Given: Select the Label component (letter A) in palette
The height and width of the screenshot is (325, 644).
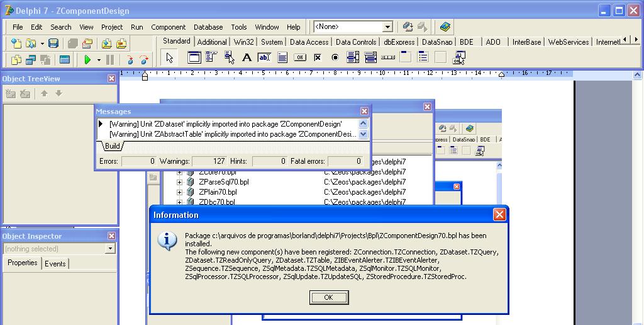Looking at the screenshot, I should coord(247,58).
